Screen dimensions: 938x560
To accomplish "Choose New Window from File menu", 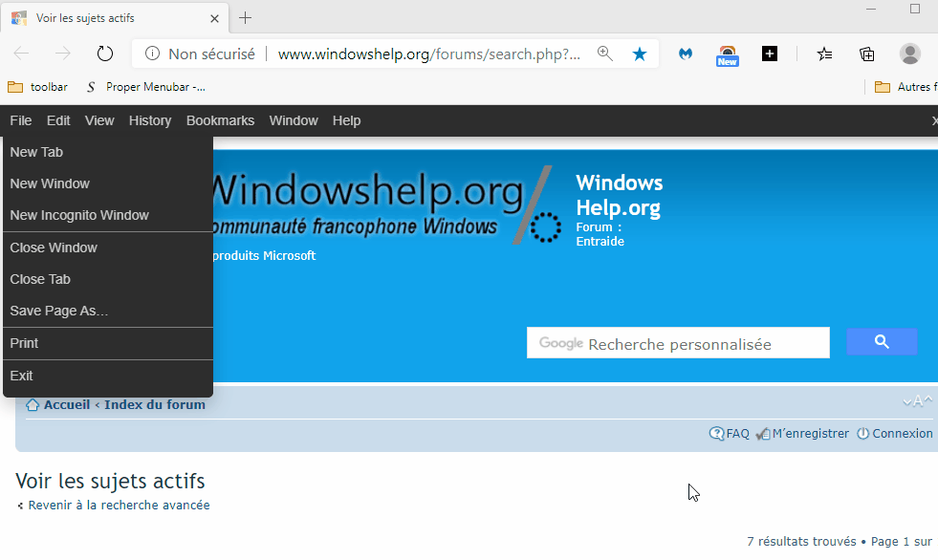I will coord(108,184).
